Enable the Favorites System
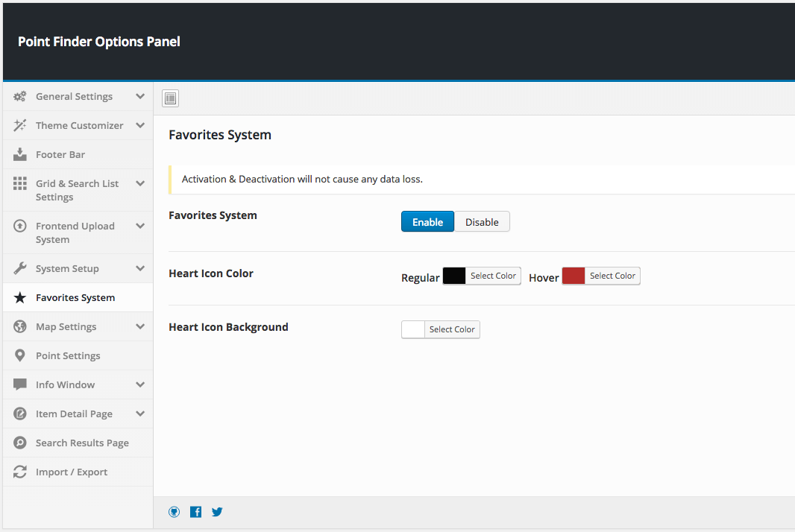 pos(427,222)
